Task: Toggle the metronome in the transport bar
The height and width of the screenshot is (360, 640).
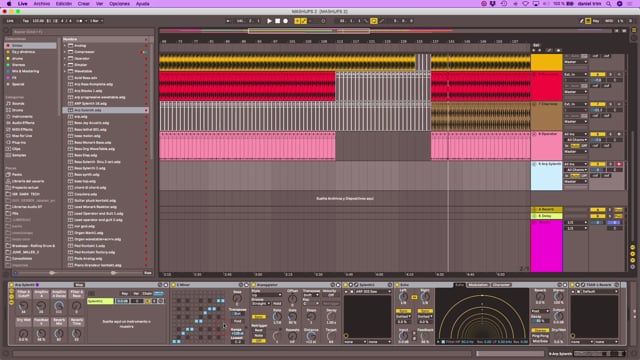Action: point(79,21)
